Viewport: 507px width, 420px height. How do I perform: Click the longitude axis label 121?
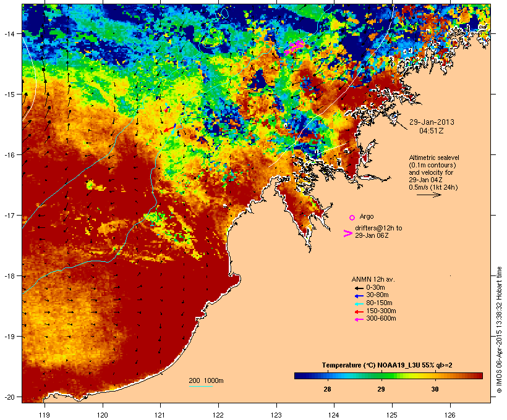[x=160, y=415]
